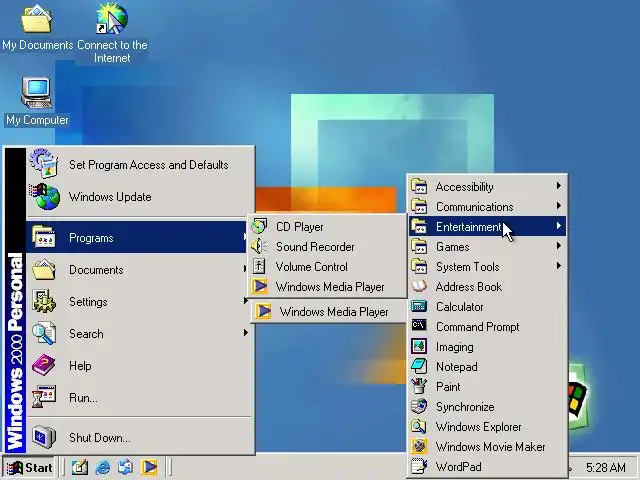The width and height of the screenshot is (640, 480).
Task: Open Sound Recorder from Entertainment submenu
Action: (x=327, y=247)
